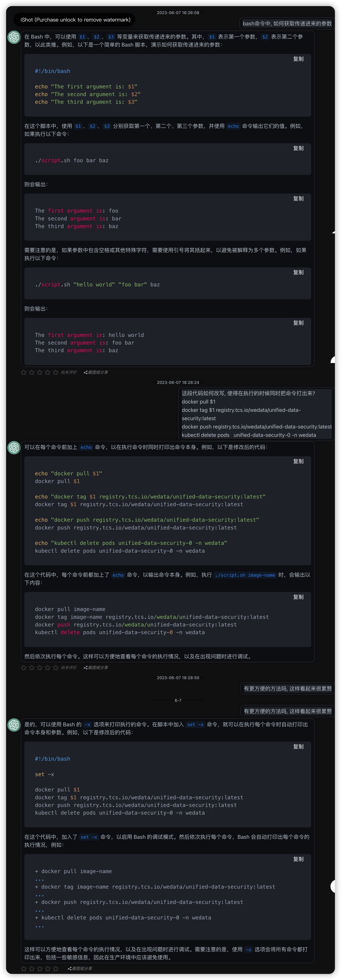The height and width of the screenshot is (980, 341).
Task: Click the ChatGPT avatar beside the first answer
Action: pyautogui.click(x=14, y=37)
